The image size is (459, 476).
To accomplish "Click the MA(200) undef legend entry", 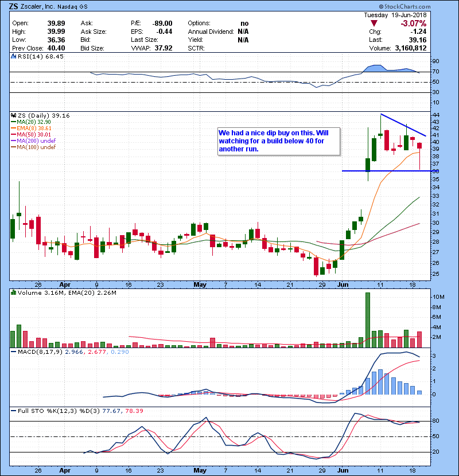I will [33, 141].
